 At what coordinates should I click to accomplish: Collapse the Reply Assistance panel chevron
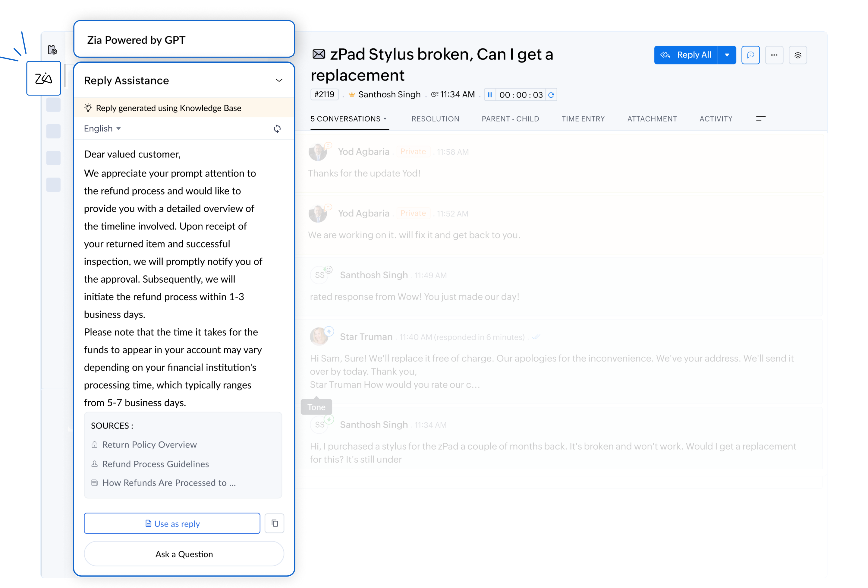279,81
